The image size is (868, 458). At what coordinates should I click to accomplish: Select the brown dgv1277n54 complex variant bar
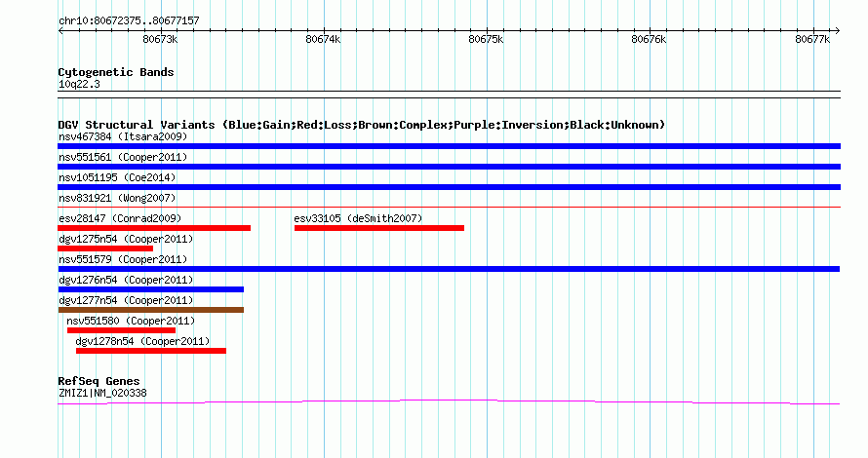coord(150,310)
